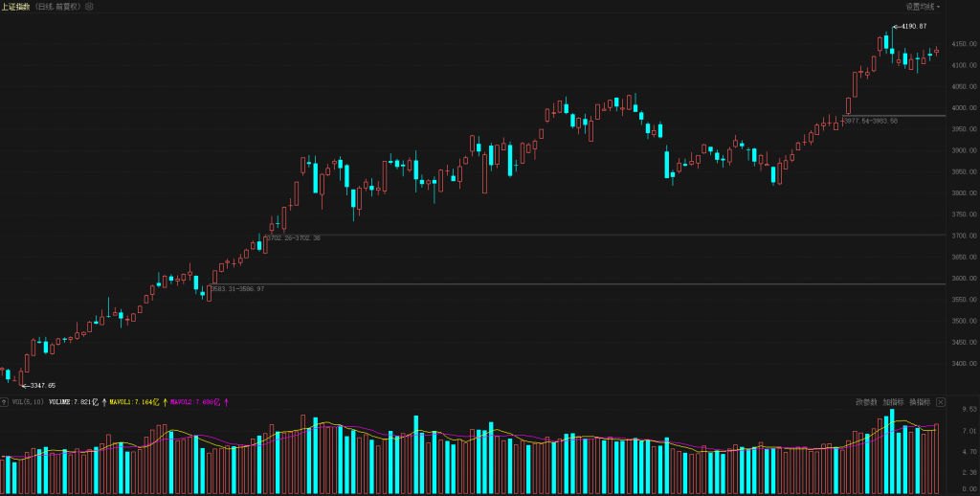This screenshot has height=496, width=980.
Task: Click 加指标 to add an indicator
Action: [893, 402]
